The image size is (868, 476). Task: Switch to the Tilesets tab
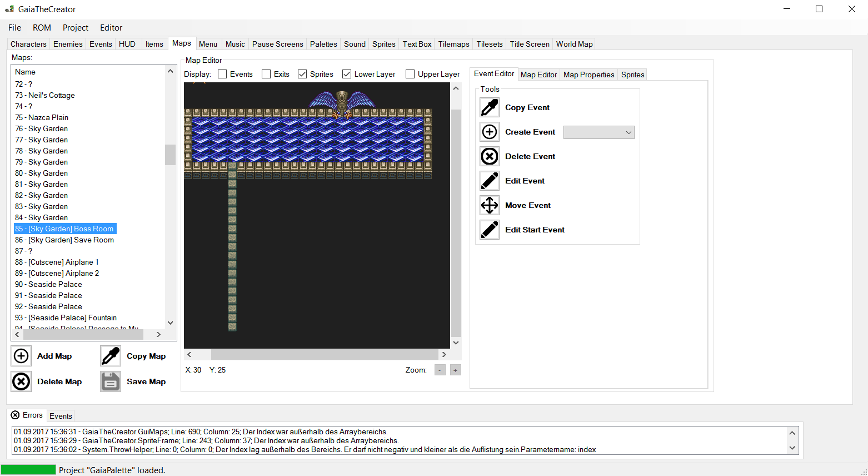coord(489,44)
